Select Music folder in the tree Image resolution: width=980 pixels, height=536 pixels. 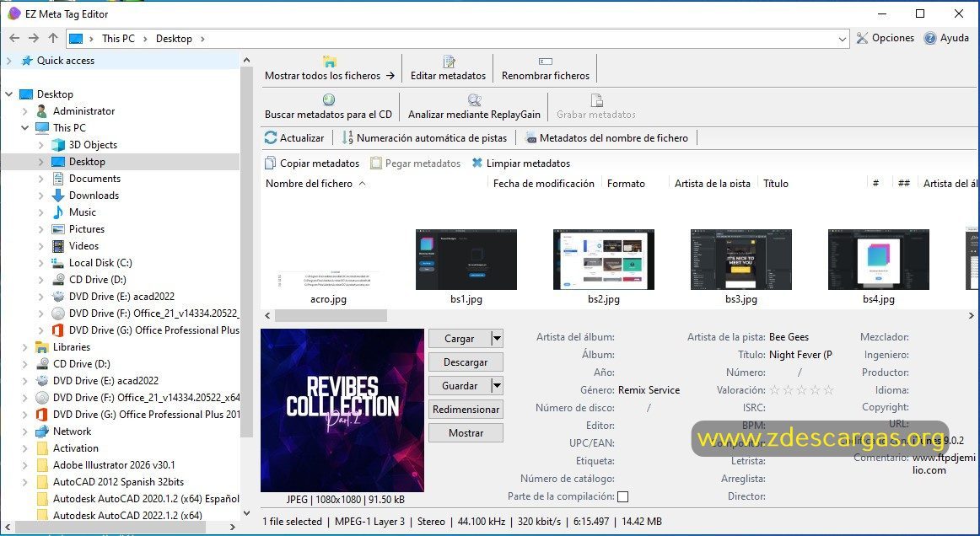point(83,212)
